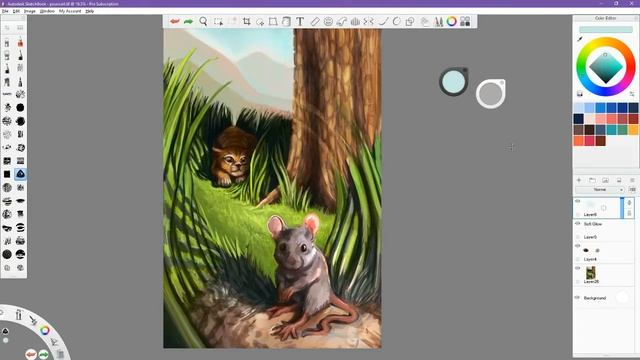
Task: Enable Steady Stroke tool
Action: pyautogui.click(x=383, y=21)
